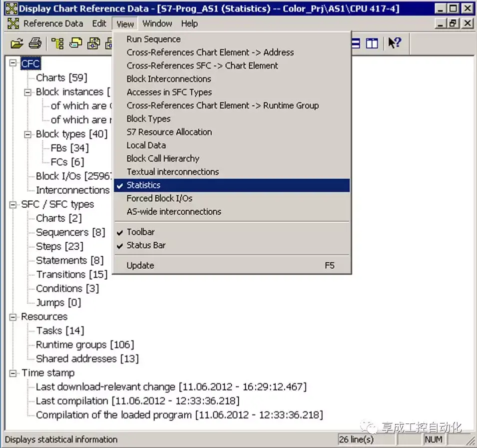477x448 pixels.
Task: Select the Runtime groups [106] tree item
Action: [x=85, y=345]
